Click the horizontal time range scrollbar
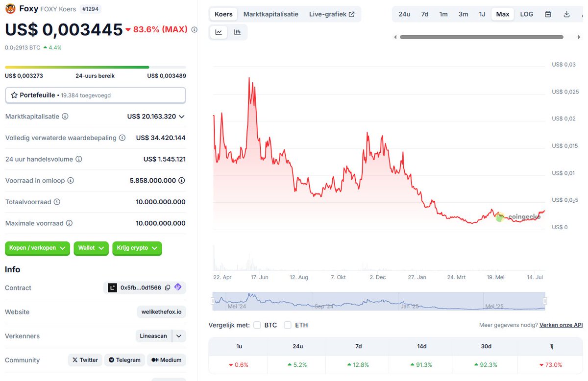Viewport: 588px width, 381px height. pyautogui.click(x=482, y=37)
